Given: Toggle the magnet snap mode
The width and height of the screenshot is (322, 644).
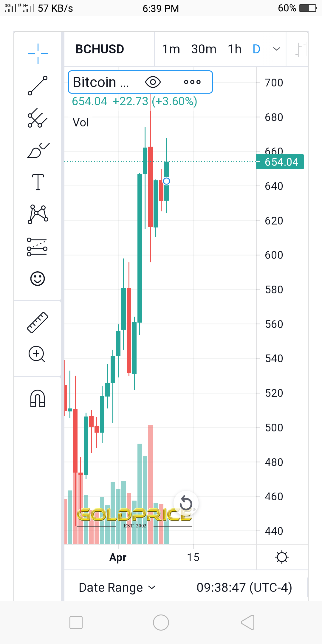Looking at the screenshot, I should (38, 398).
